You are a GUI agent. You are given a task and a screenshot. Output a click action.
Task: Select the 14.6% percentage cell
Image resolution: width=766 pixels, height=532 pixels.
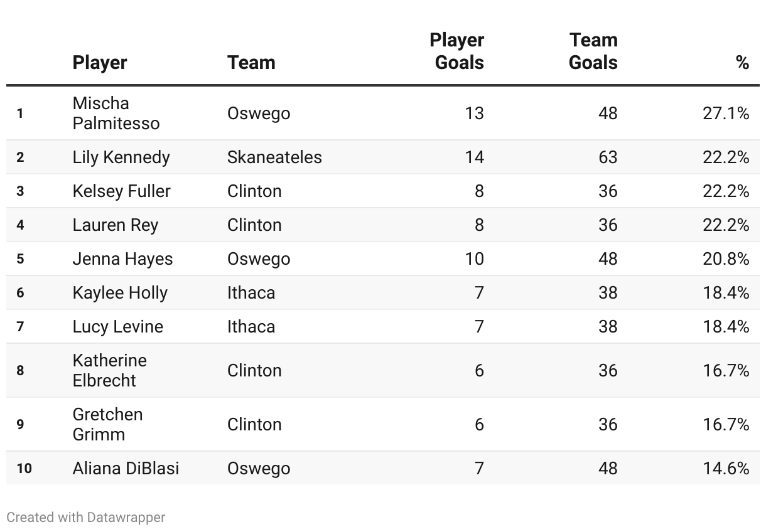pos(726,468)
